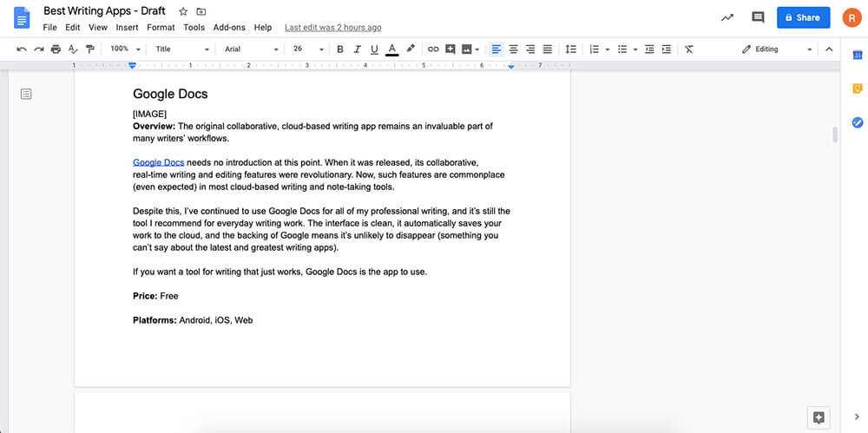Viewport: 868px width, 433px height.
Task: Click the Decrease indent icon
Action: coord(650,49)
